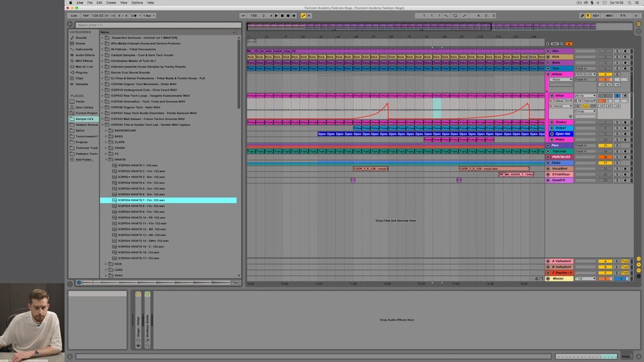Click the Link button
The image size is (644, 362).
tap(74, 15)
